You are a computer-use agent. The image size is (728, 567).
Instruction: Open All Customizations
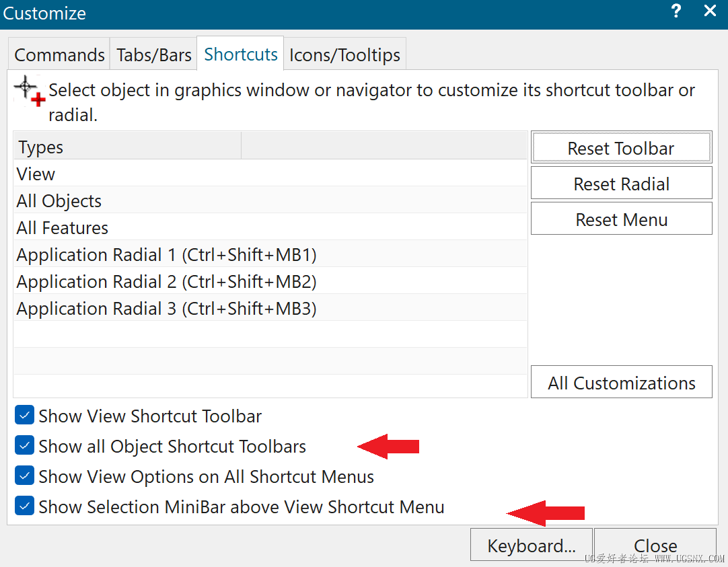point(621,382)
